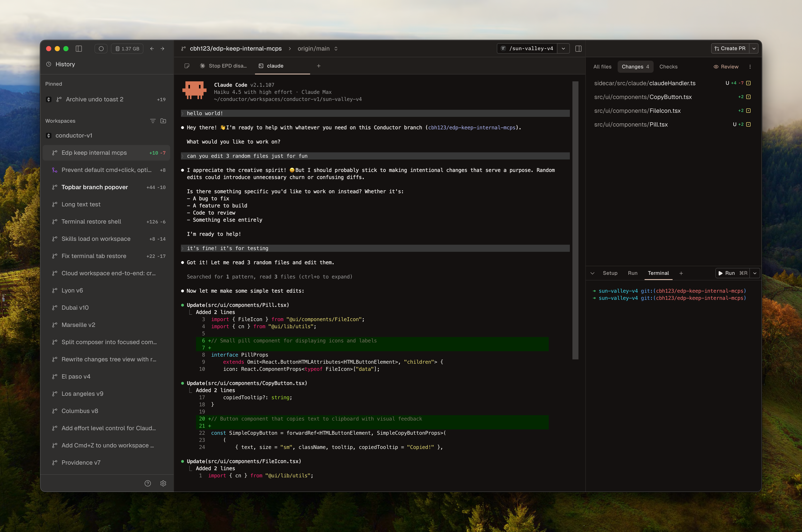Open the kebab menu next to Review
Image resolution: width=802 pixels, height=532 pixels.
pyautogui.click(x=750, y=66)
